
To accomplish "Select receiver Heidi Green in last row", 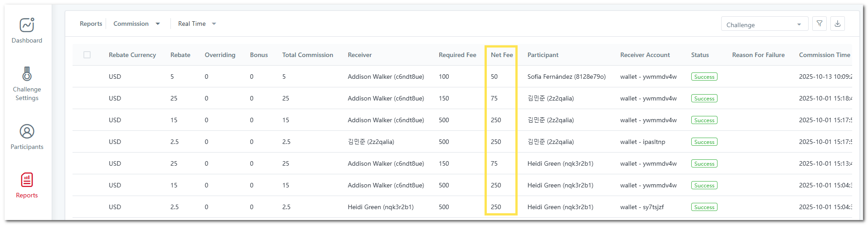I will tap(380, 207).
